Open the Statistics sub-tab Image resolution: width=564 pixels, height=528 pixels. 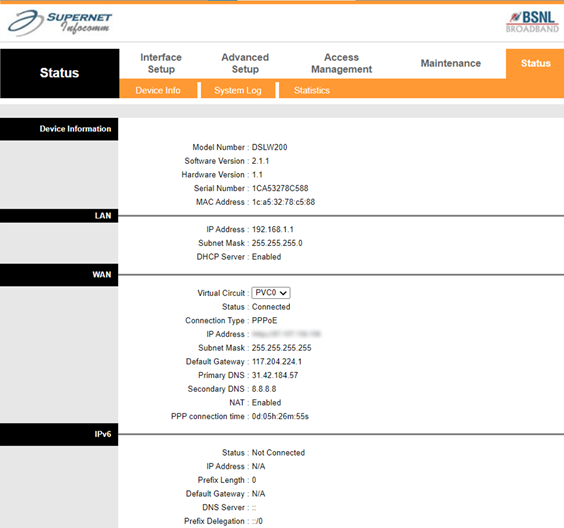tap(312, 90)
